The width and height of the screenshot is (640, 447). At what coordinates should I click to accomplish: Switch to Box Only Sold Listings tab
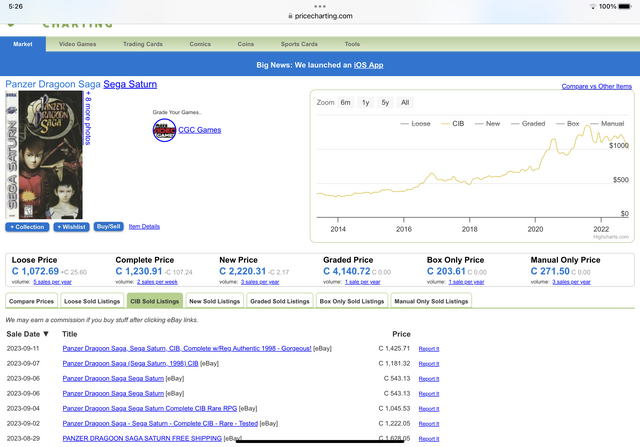point(352,301)
